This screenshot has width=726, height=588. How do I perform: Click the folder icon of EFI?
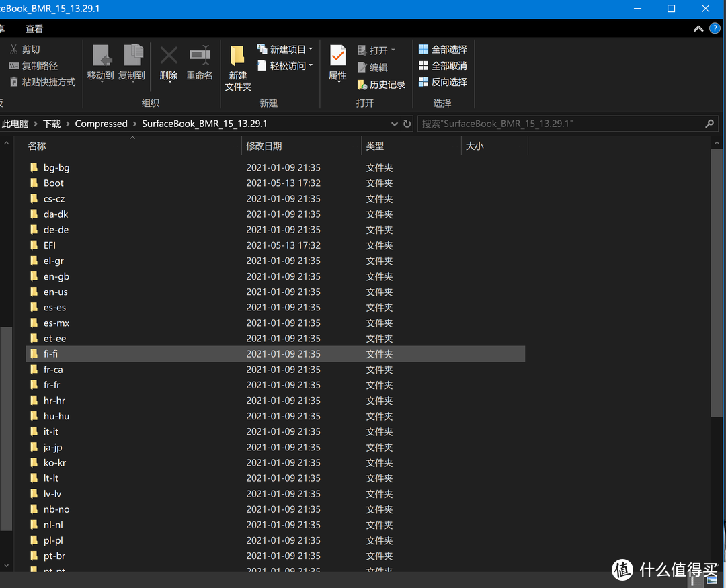pyautogui.click(x=34, y=245)
